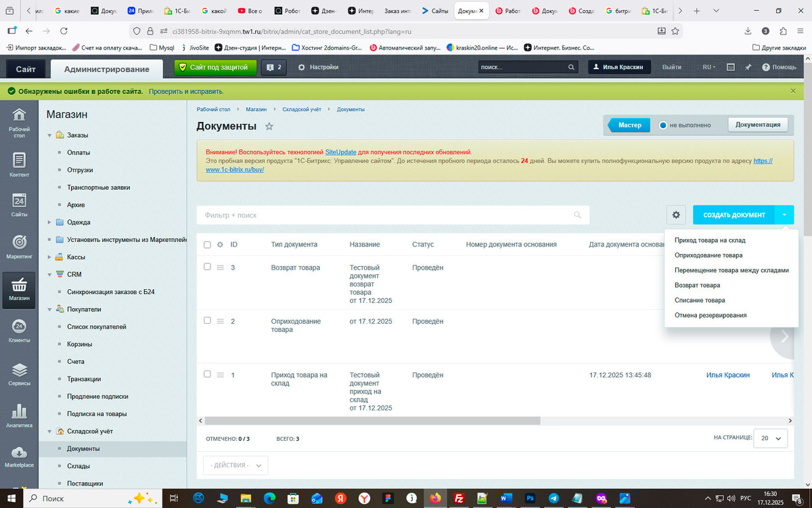This screenshot has height=508, width=812.
Task: Click Документация button
Action: tap(758, 125)
